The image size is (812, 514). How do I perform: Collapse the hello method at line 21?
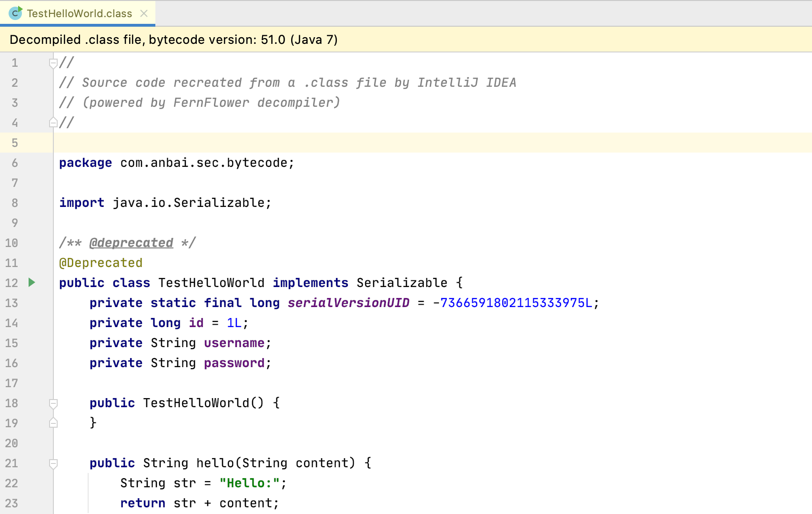(x=53, y=463)
